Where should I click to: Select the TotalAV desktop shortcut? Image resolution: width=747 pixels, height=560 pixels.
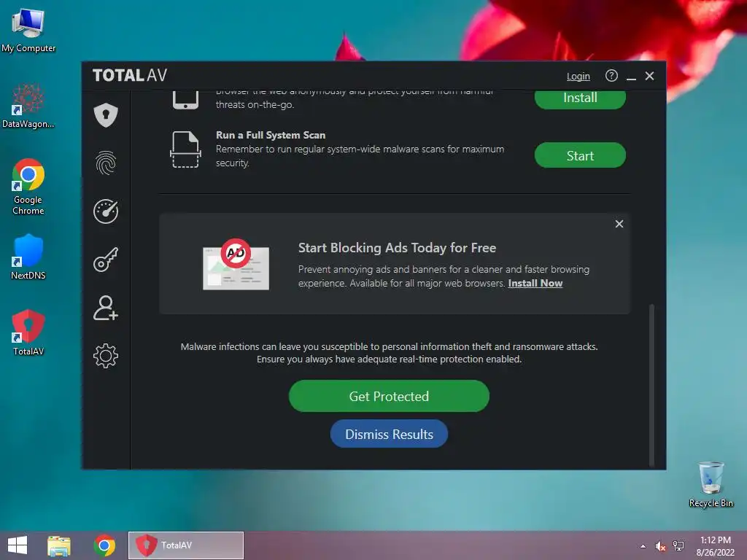coord(28,332)
